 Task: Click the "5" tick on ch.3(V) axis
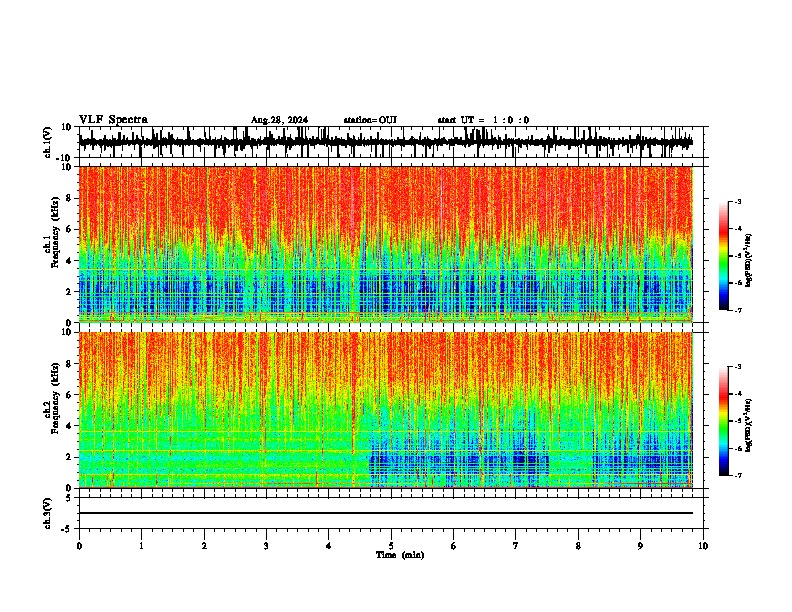coord(69,497)
